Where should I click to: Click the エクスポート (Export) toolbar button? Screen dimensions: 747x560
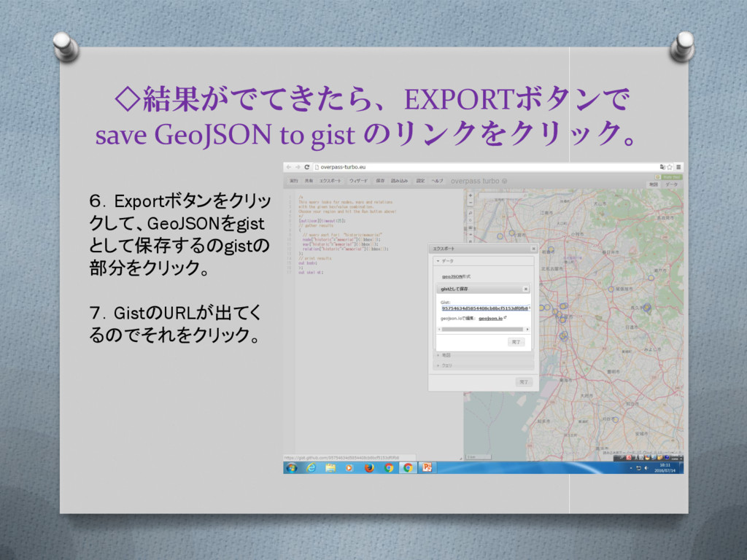pos(330,181)
